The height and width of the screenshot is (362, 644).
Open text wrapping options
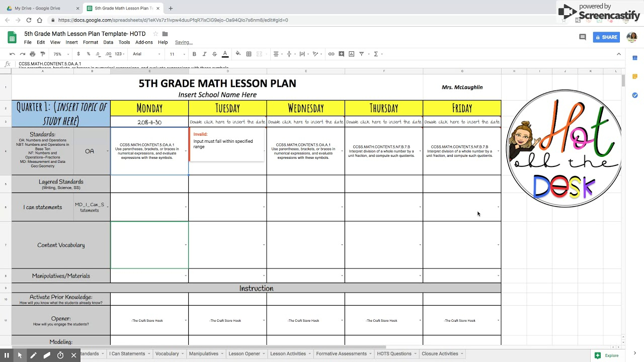pos(303,54)
